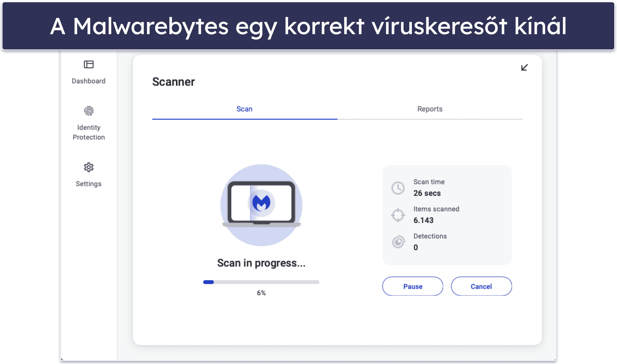Image resolution: width=617 pixels, height=364 pixels.
Task: Click the "Detections" label
Action: (430, 236)
